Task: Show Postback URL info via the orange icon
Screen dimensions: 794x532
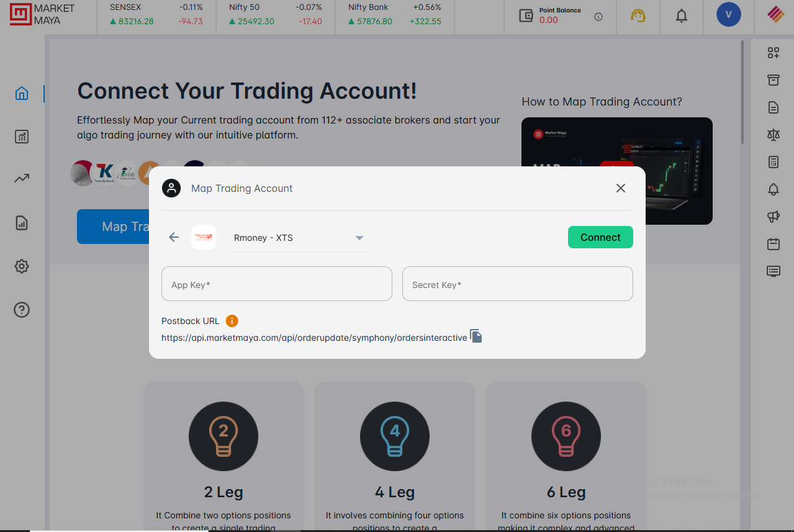Action: [232, 321]
